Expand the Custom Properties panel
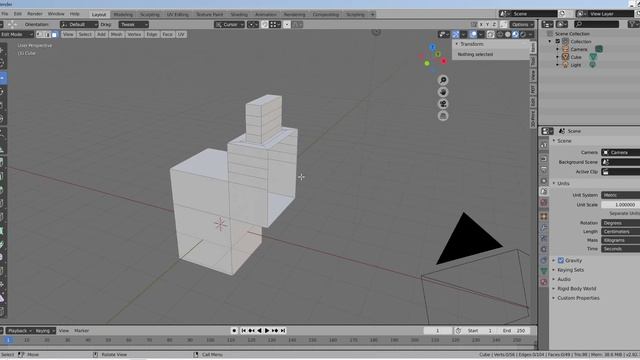640x360 pixels. tap(578, 298)
